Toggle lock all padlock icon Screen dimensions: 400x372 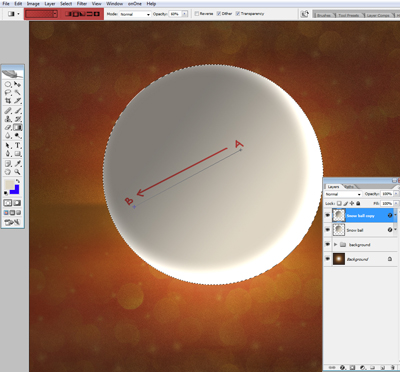coord(358,203)
